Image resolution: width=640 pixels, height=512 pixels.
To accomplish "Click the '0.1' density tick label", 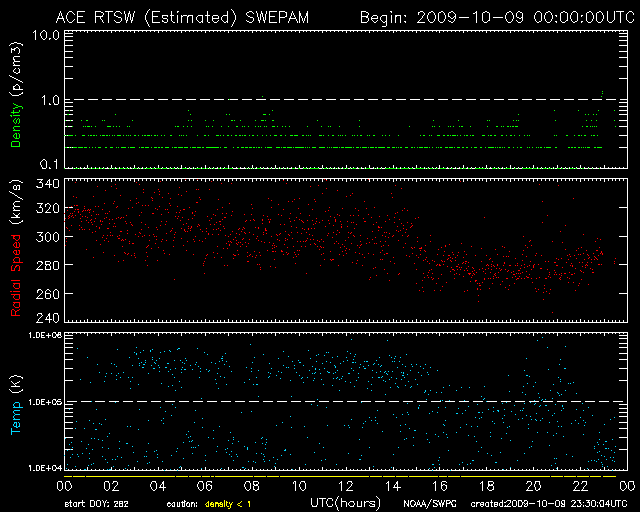I will coord(49,165).
